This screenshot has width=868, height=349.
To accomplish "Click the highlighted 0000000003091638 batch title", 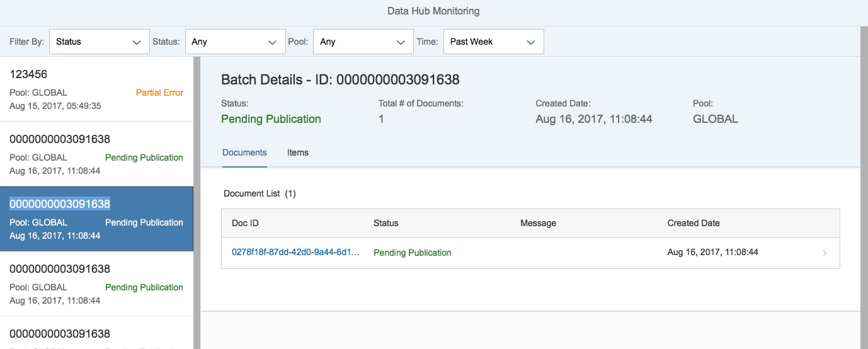I will tap(60, 204).
